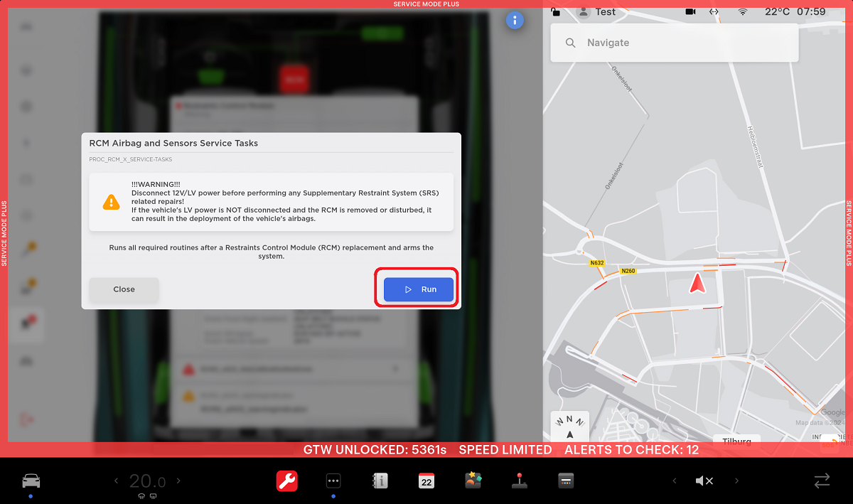Open the more apps ellipsis menu
The image size is (853, 504).
tap(333, 481)
